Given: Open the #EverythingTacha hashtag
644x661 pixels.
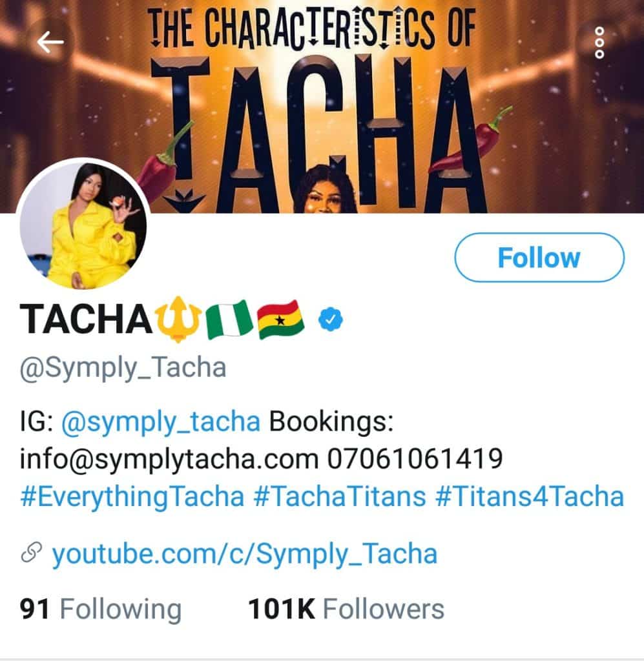Looking at the screenshot, I should click(132, 497).
